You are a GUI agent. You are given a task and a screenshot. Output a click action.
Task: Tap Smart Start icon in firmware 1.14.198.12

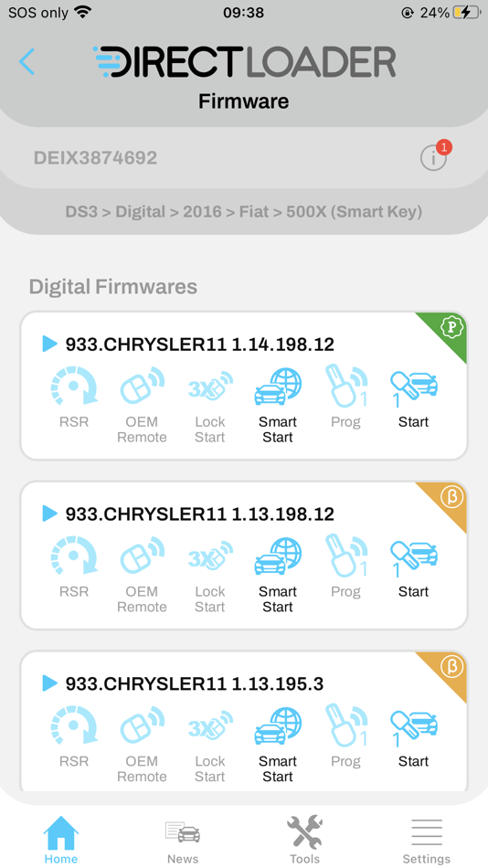click(x=278, y=386)
